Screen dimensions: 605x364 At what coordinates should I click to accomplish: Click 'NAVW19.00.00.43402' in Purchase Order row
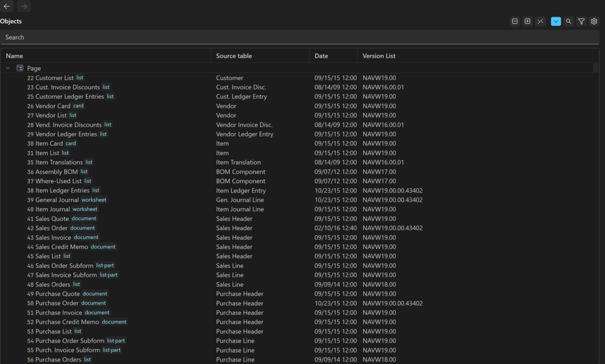coord(392,303)
